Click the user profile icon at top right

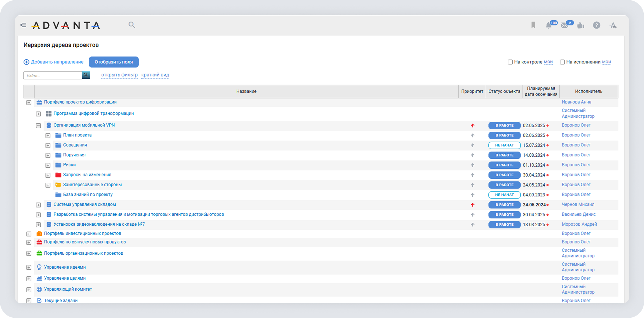pos(613,26)
